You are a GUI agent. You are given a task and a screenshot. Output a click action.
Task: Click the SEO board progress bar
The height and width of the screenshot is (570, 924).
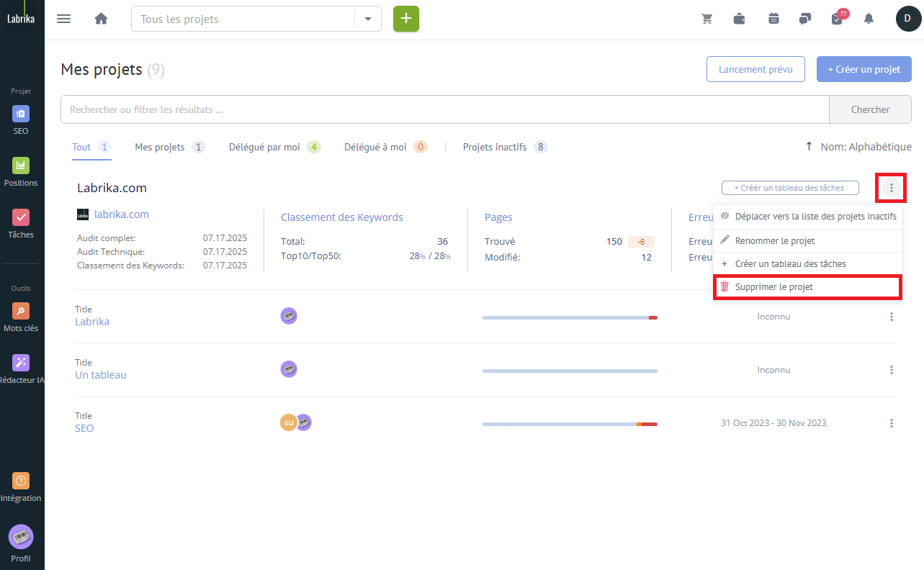(x=570, y=424)
